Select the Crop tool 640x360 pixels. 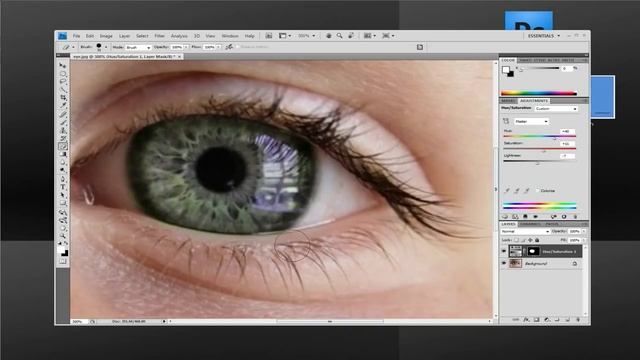point(63,98)
